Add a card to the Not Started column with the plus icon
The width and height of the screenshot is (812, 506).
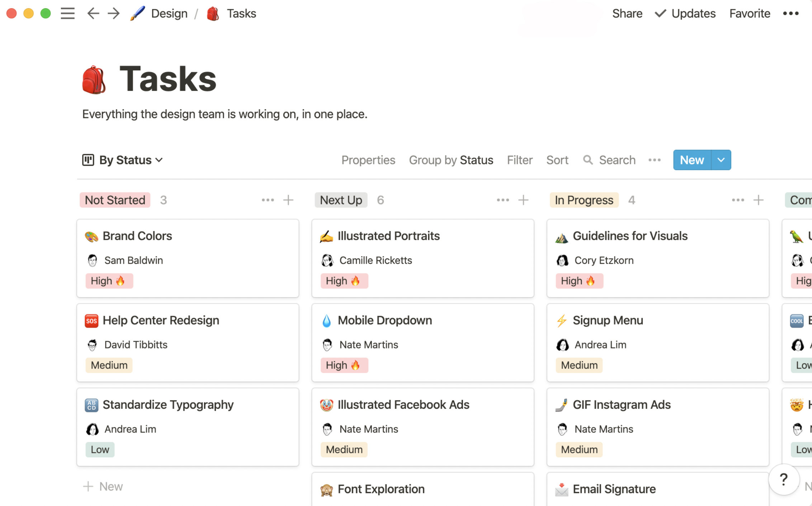pos(288,200)
